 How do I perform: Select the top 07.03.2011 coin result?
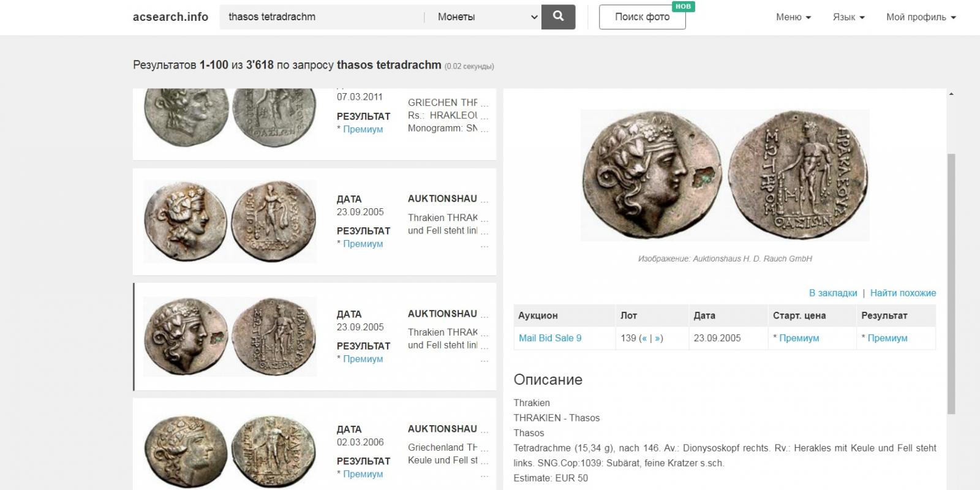pos(314,124)
